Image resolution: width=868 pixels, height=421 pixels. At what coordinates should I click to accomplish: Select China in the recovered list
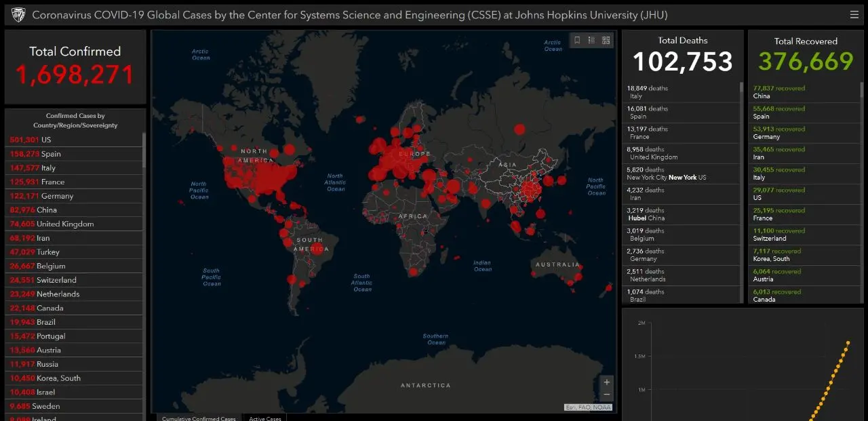tap(762, 92)
